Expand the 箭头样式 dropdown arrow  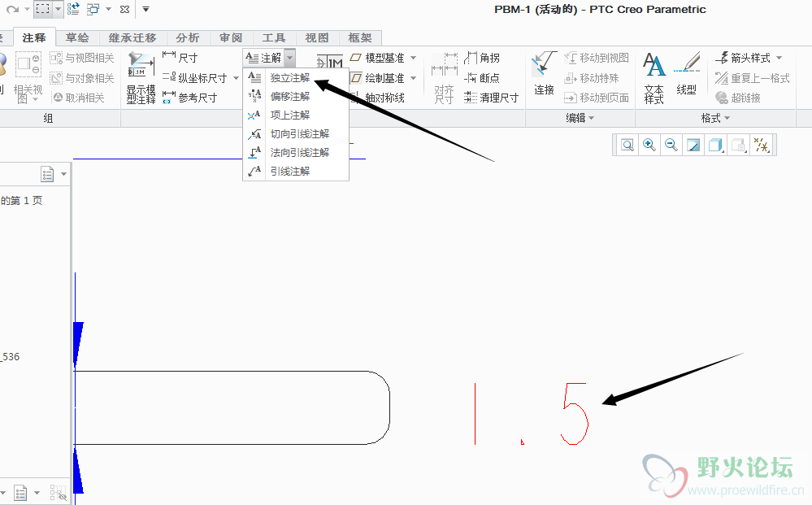click(x=779, y=58)
